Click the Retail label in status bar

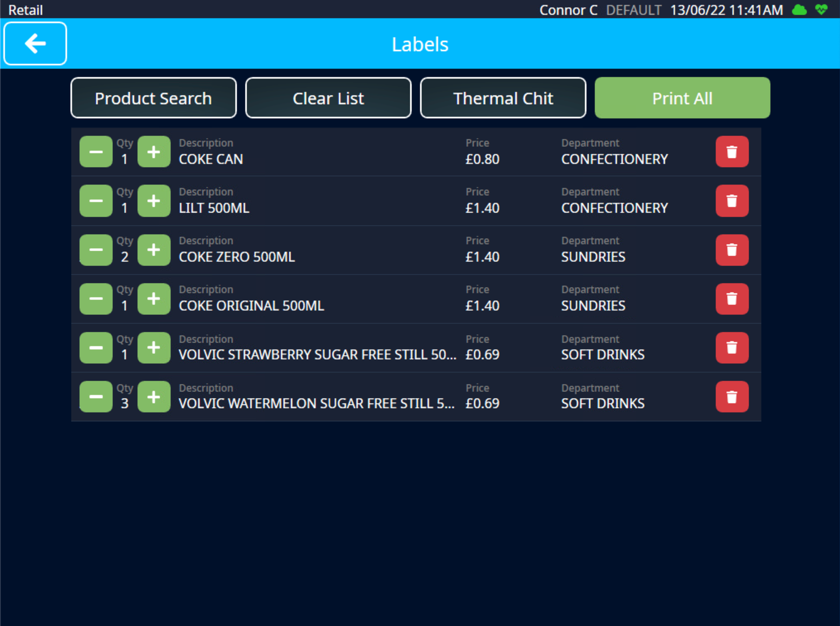tap(26, 10)
